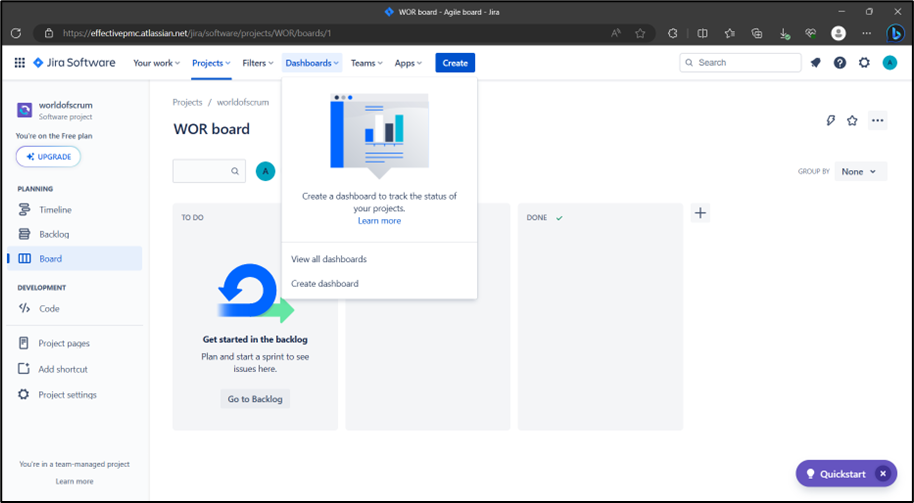914x503 pixels.
Task: Open Backlog in the sidebar
Action: (75, 234)
